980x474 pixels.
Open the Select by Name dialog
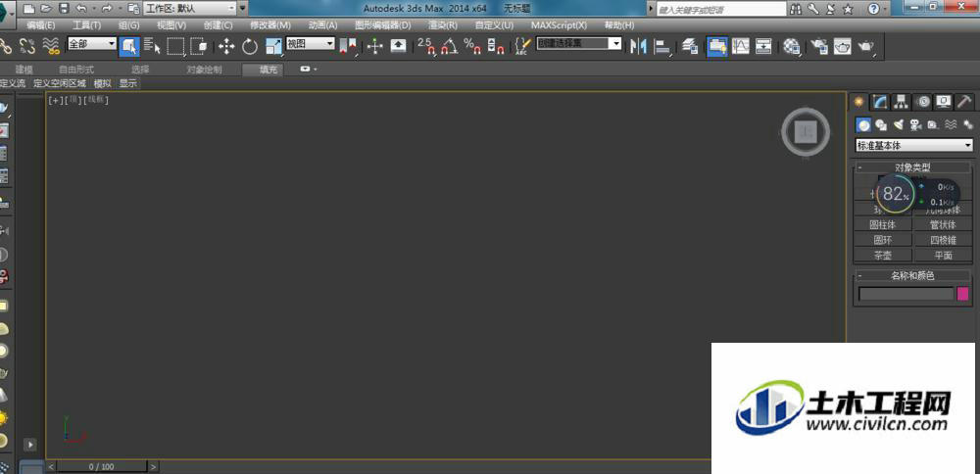pos(153,46)
